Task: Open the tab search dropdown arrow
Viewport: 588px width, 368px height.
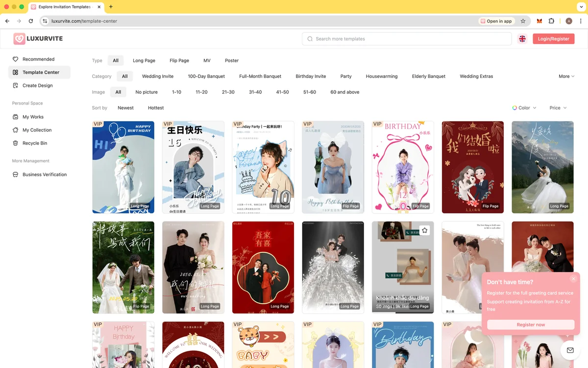Action: click(581, 7)
